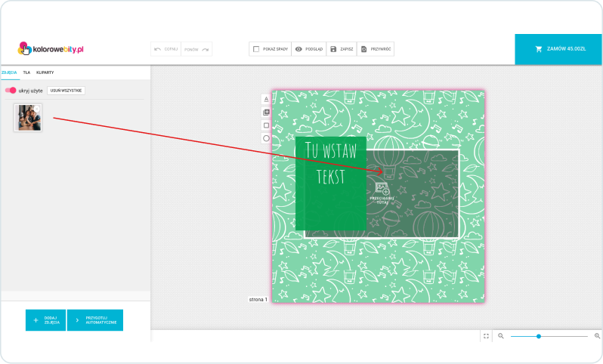Select the add text tool icon
This screenshot has height=364, width=603.
coord(266,99)
